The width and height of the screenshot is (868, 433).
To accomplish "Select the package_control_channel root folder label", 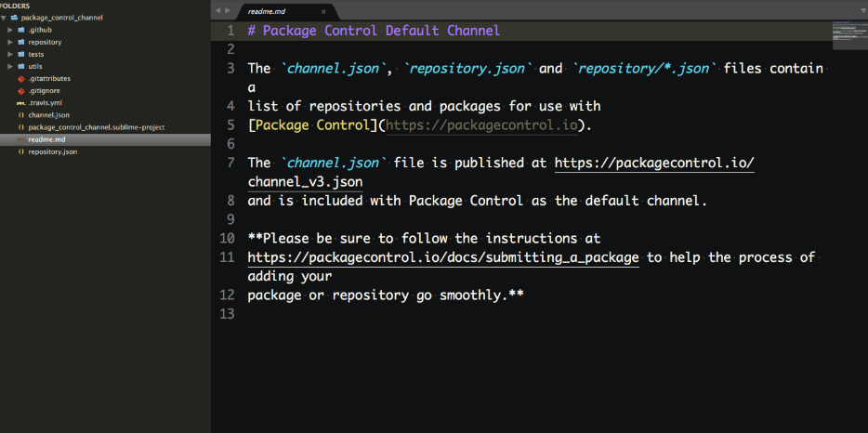I will (62, 18).
